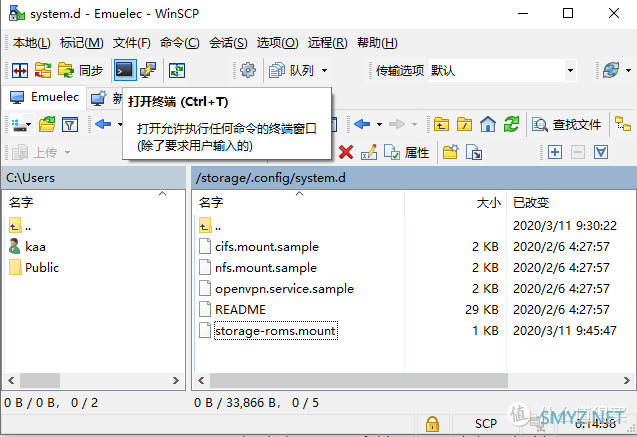
Task: Click the rename file icon
Action: coord(369,152)
